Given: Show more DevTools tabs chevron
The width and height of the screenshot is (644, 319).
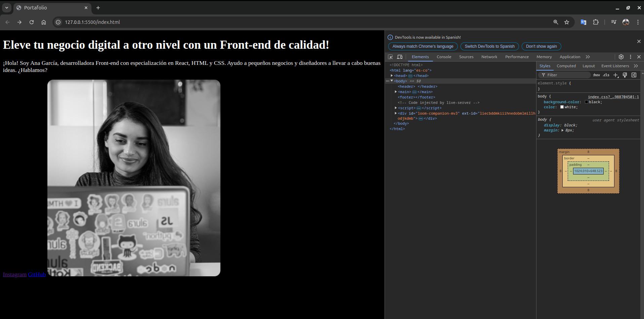Looking at the screenshot, I should [588, 57].
